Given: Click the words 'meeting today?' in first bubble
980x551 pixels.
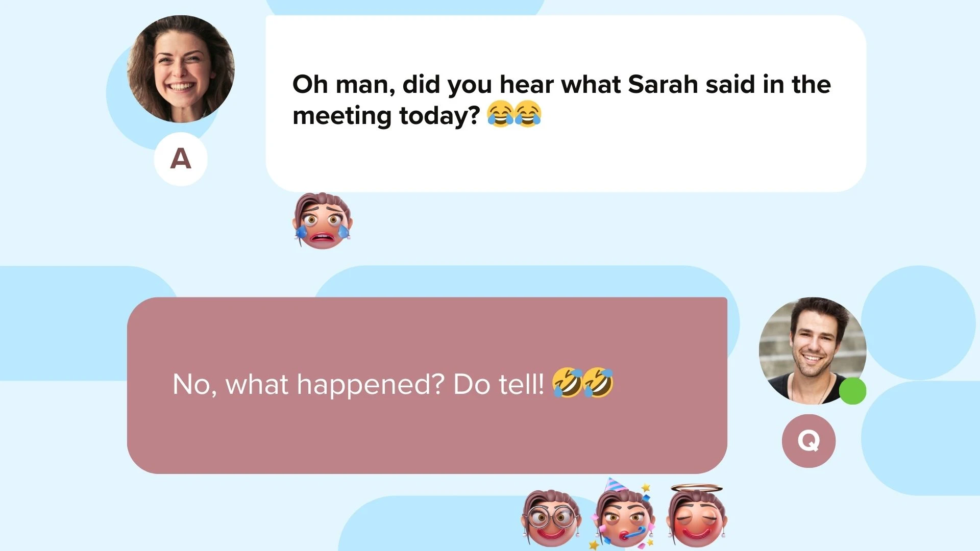Looking at the screenshot, I should pos(386,116).
